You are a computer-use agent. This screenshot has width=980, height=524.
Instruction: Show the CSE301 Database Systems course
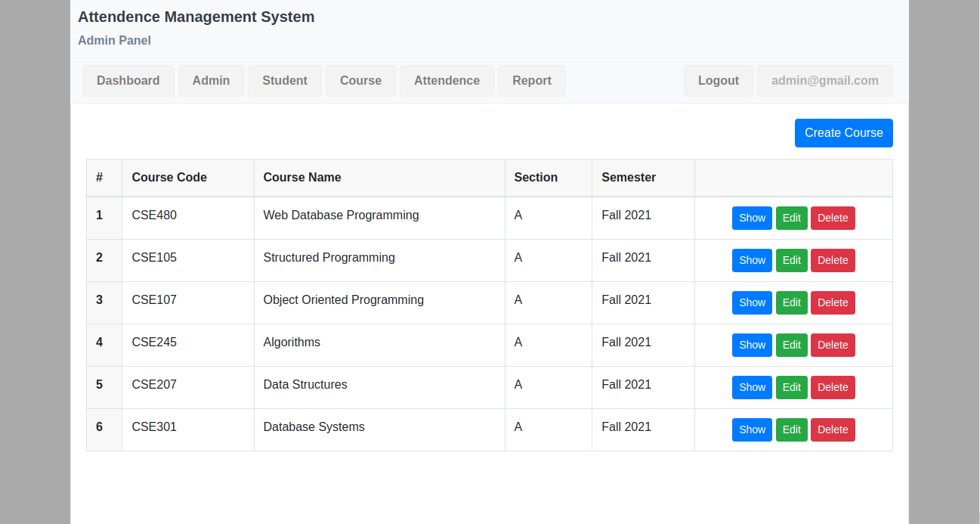click(752, 429)
